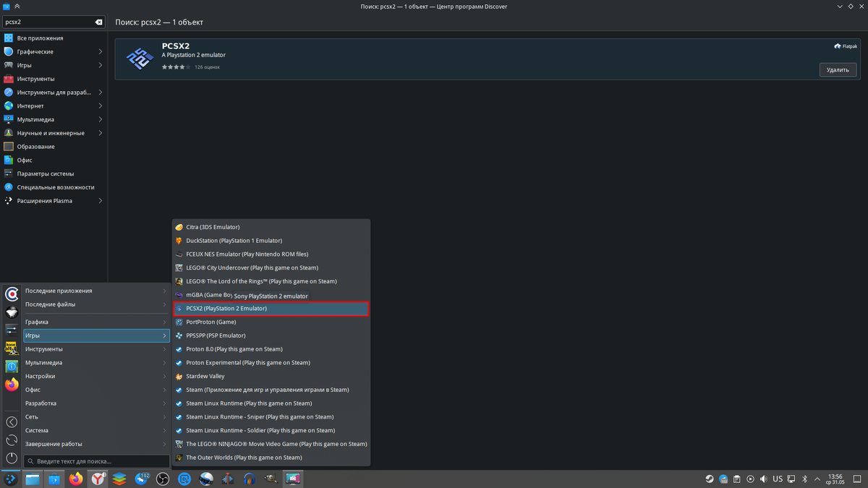868x488 pixels.
Task: Launch Stardew Valley from the games menu
Action: 271,376
